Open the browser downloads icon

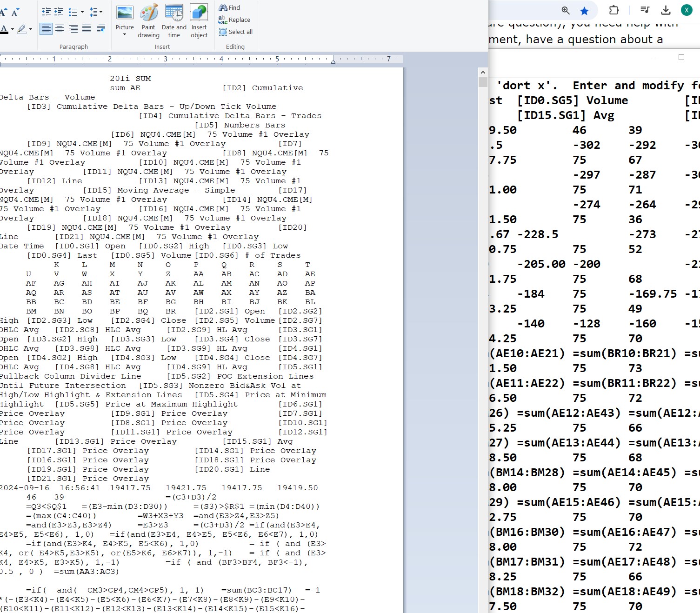(x=666, y=10)
